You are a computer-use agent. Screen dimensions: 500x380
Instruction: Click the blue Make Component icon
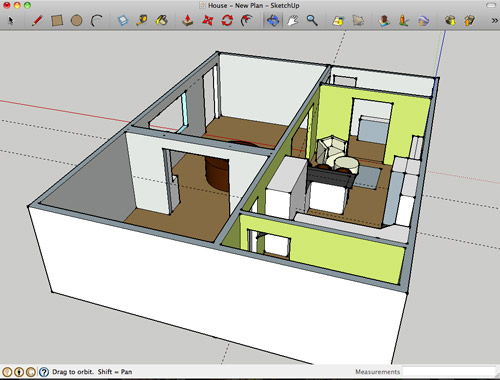[123, 21]
